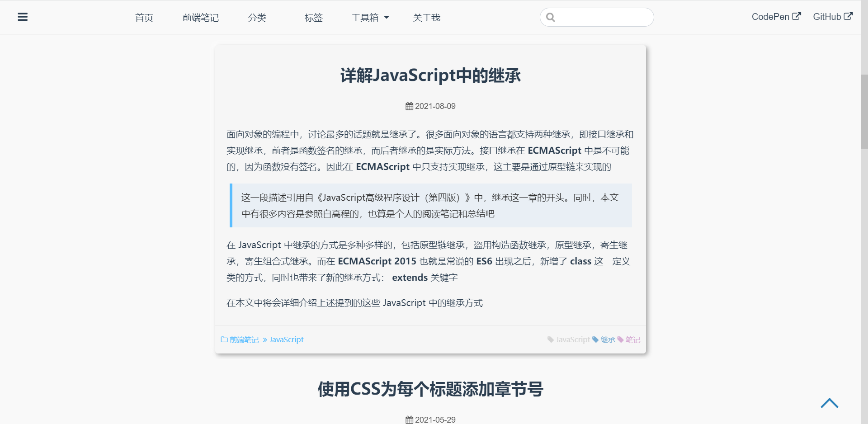Focus the search input field
868x424 pixels.
point(597,17)
